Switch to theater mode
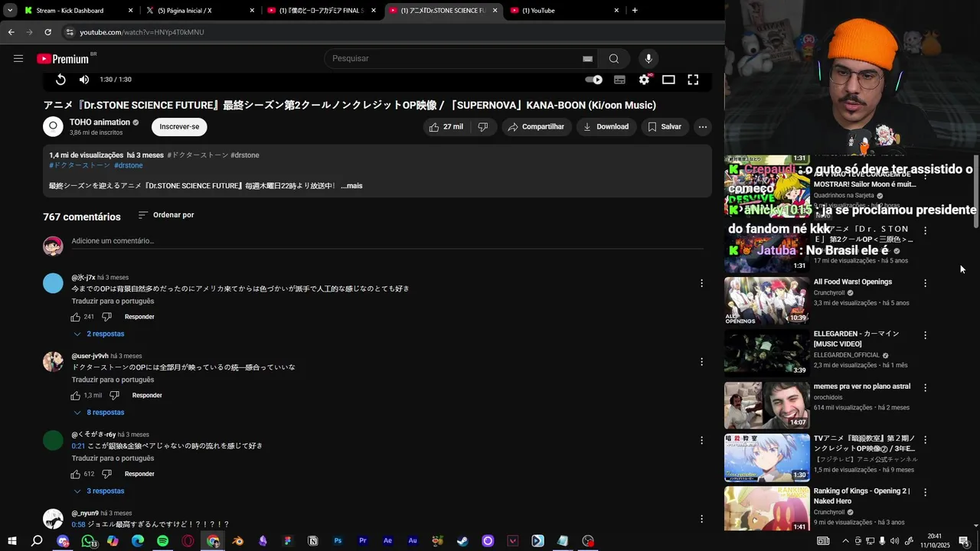 [668, 80]
